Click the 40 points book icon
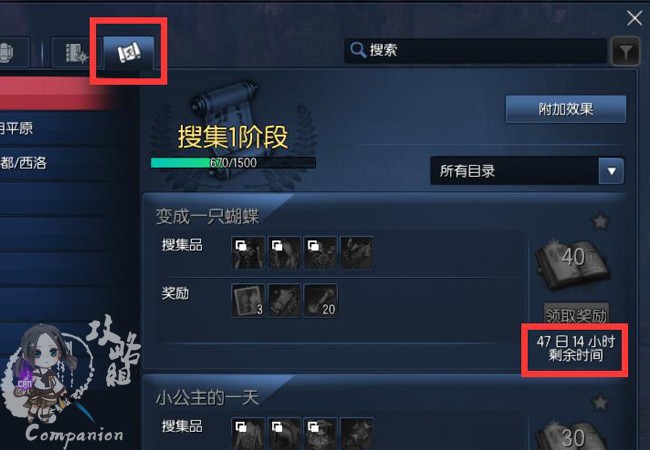The height and width of the screenshot is (450, 650). pos(572,261)
